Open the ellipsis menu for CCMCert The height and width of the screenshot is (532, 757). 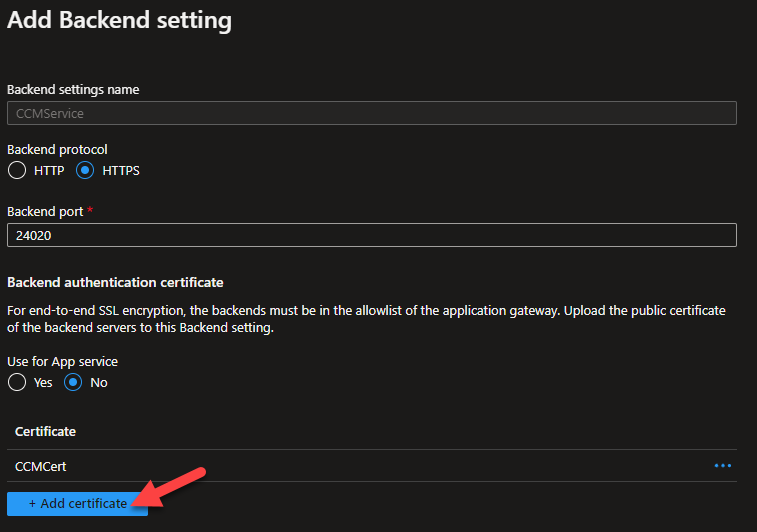(x=723, y=466)
